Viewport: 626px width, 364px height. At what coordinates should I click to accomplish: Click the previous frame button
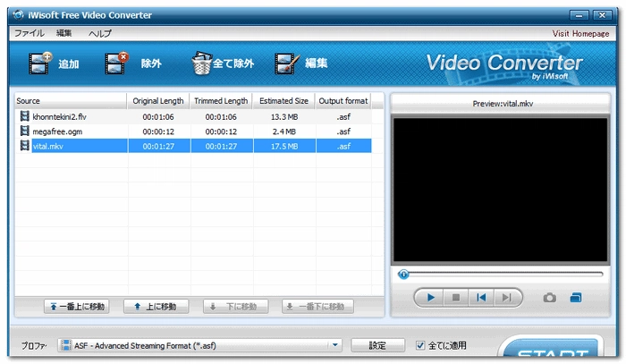[480, 298]
